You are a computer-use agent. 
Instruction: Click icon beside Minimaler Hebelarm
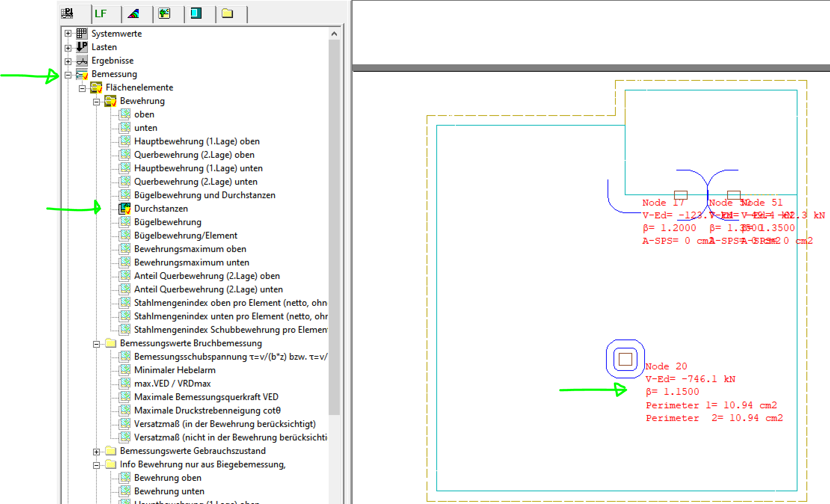tap(125, 370)
